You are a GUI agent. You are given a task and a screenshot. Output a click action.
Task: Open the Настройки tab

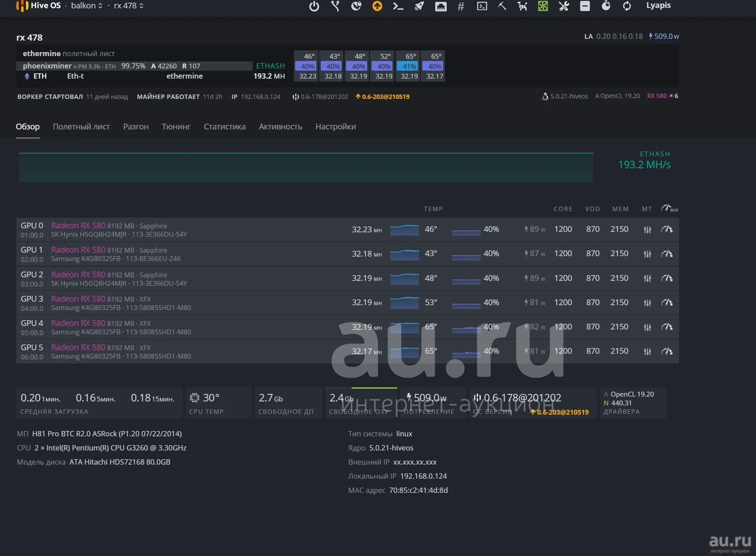[335, 127]
